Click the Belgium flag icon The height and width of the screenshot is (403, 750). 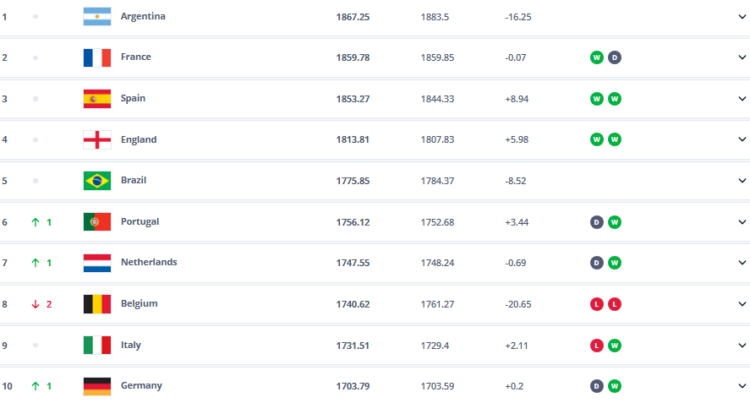click(x=97, y=304)
